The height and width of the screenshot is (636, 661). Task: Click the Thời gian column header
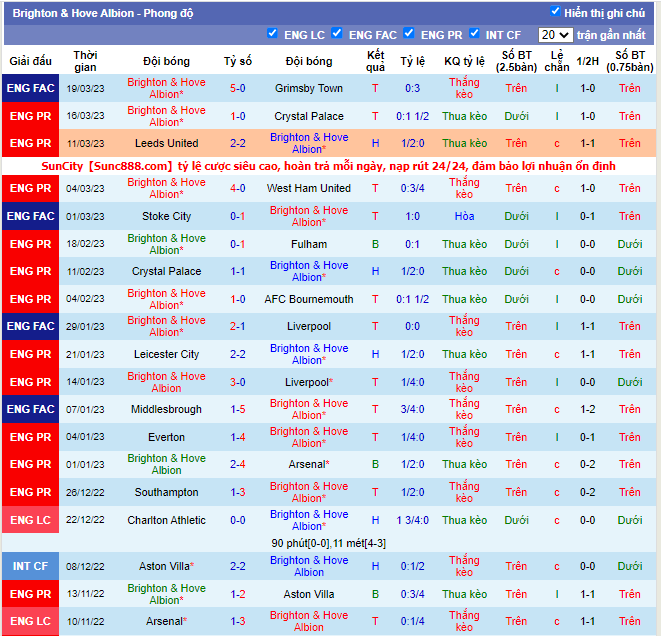click(85, 61)
